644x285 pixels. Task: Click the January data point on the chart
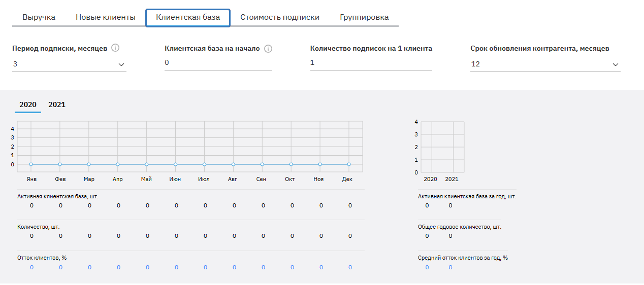point(31,164)
